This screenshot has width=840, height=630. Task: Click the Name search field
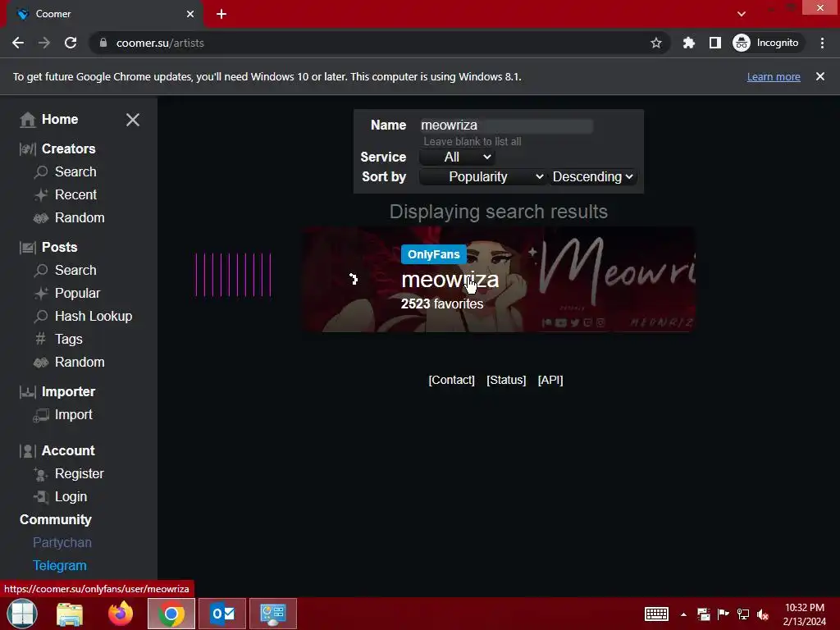pos(506,126)
